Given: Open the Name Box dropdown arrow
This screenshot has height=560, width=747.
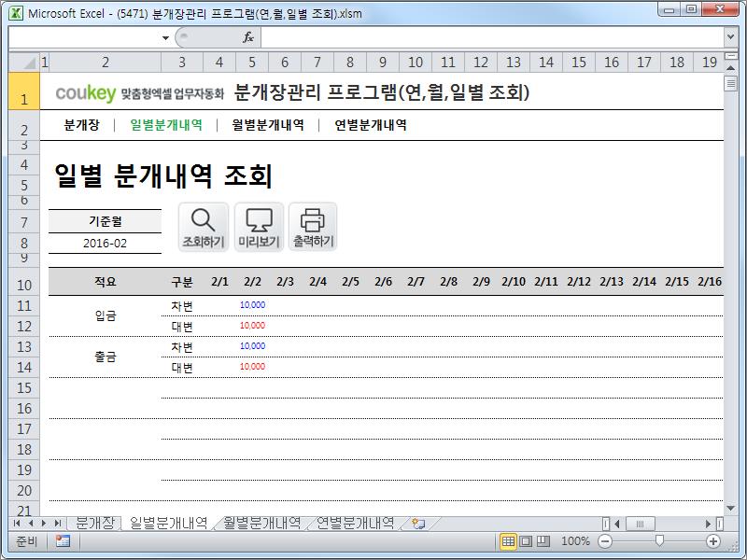Looking at the screenshot, I should (x=165, y=37).
